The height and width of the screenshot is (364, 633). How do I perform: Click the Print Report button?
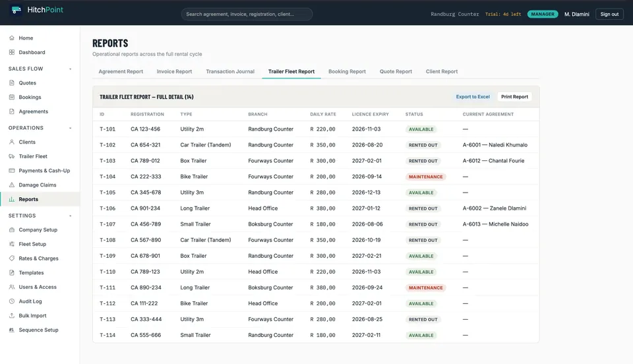[x=514, y=97]
